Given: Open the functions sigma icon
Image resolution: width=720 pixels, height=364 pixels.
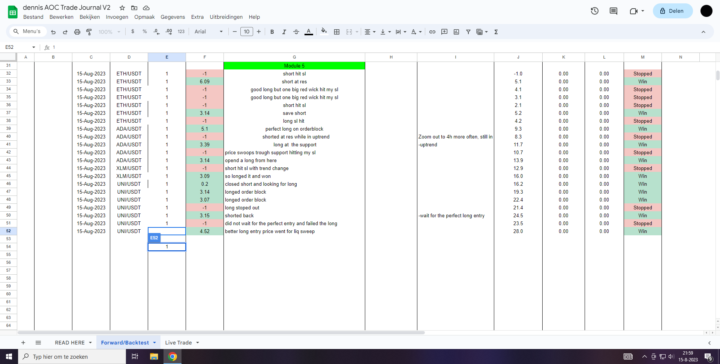Looking at the screenshot, I should pos(496,32).
